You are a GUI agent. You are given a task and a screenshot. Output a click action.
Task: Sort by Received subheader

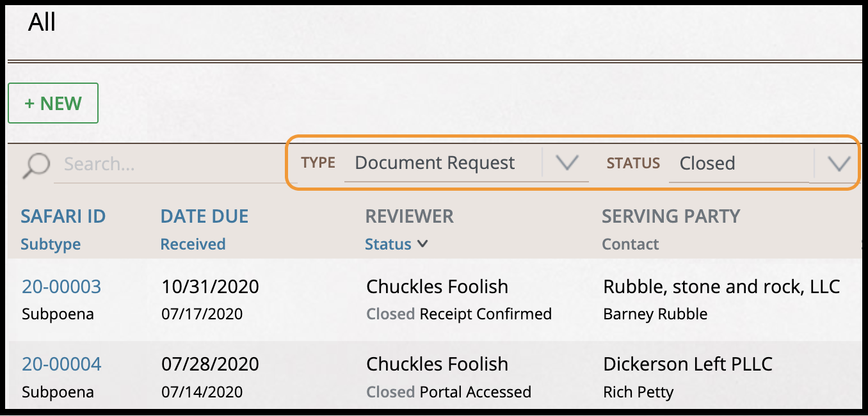coord(193,244)
